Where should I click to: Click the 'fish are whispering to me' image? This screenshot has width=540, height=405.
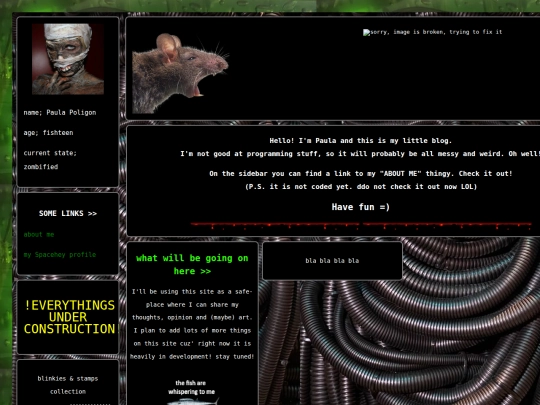click(x=192, y=392)
